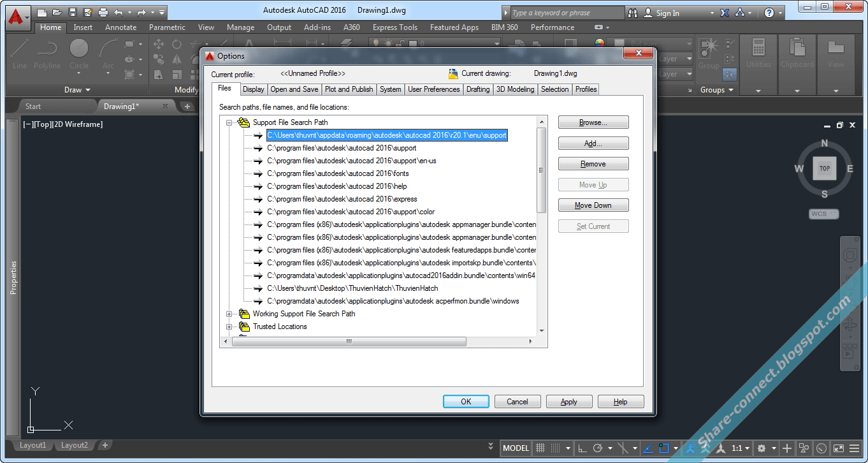868x463 pixels.
Task: Click OK in the Options dialog
Action: point(466,402)
